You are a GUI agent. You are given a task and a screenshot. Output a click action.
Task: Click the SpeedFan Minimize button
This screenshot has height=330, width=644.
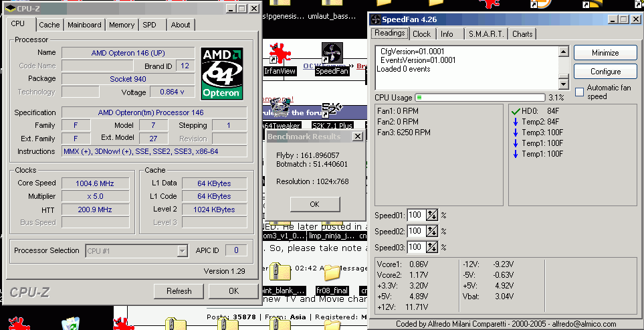pyautogui.click(x=605, y=53)
